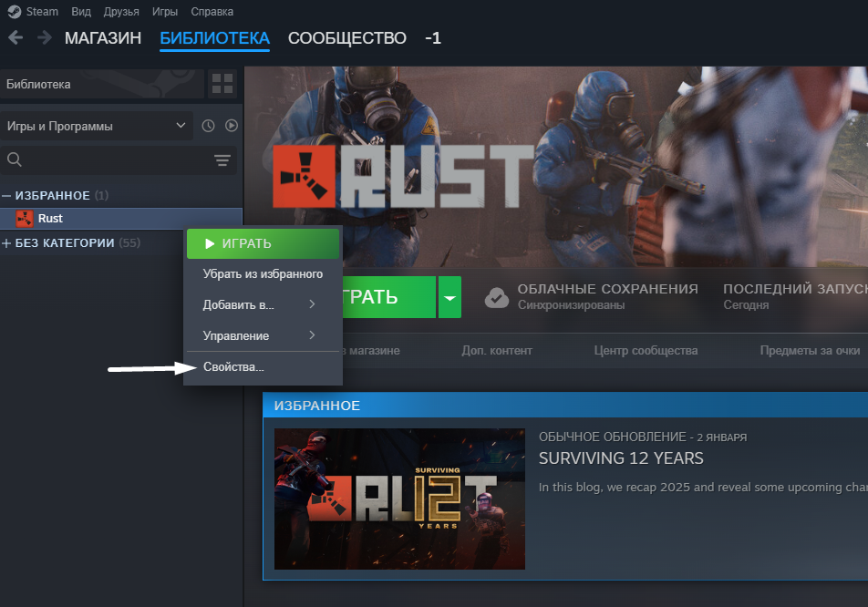Viewport: 868px width, 607px height.
Task: Collapse the ИЗБРАННОЕ category
Action: (6, 196)
